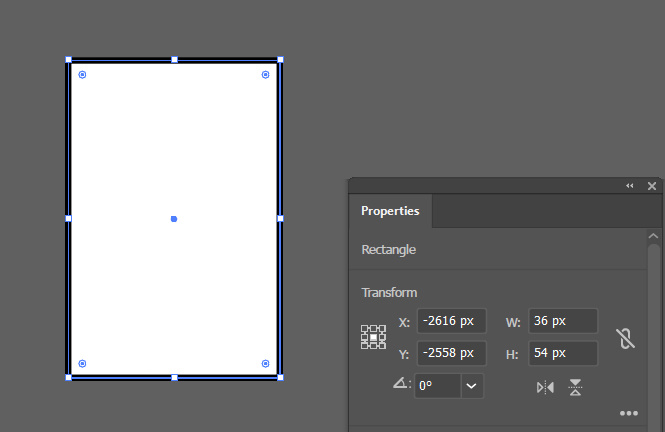Screen dimensions: 665x432
Task: Flip the rectangle vertically
Action: point(575,387)
